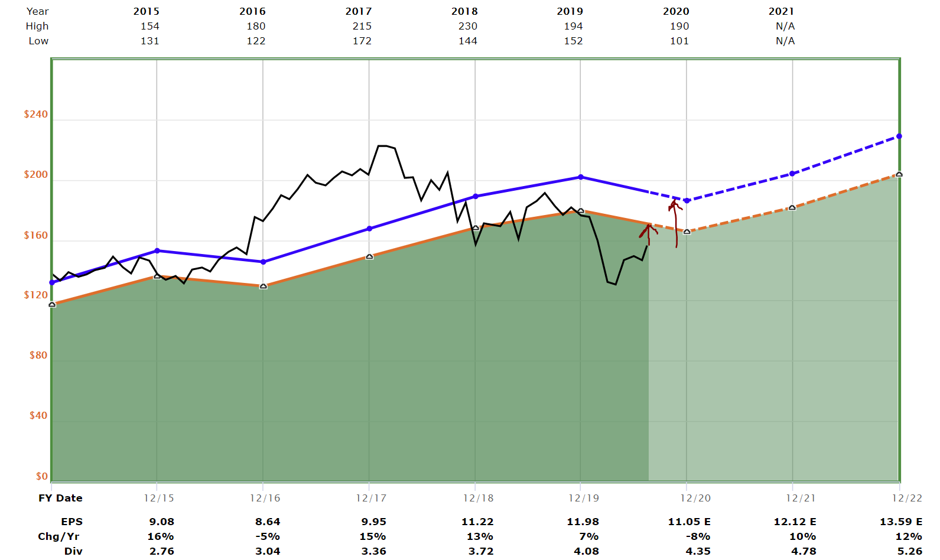
Task: Select the EPS estimate 12.12 E
Action: coord(795,522)
